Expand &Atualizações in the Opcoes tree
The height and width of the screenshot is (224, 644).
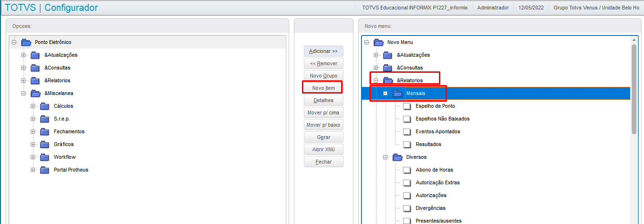(x=24, y=55)
